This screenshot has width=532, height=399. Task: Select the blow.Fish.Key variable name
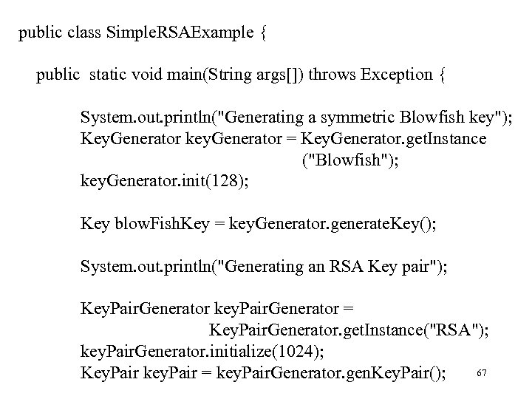click(x=154, y=222)
